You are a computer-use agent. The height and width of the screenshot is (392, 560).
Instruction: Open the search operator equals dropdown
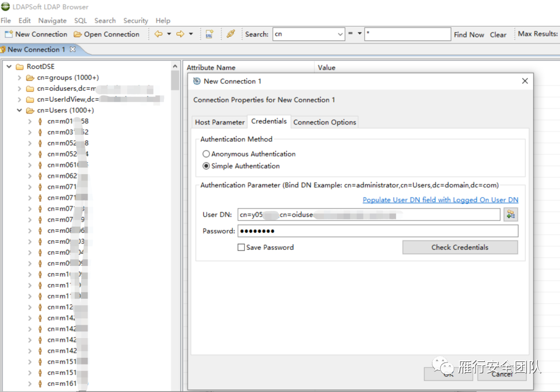click(360, 34)
